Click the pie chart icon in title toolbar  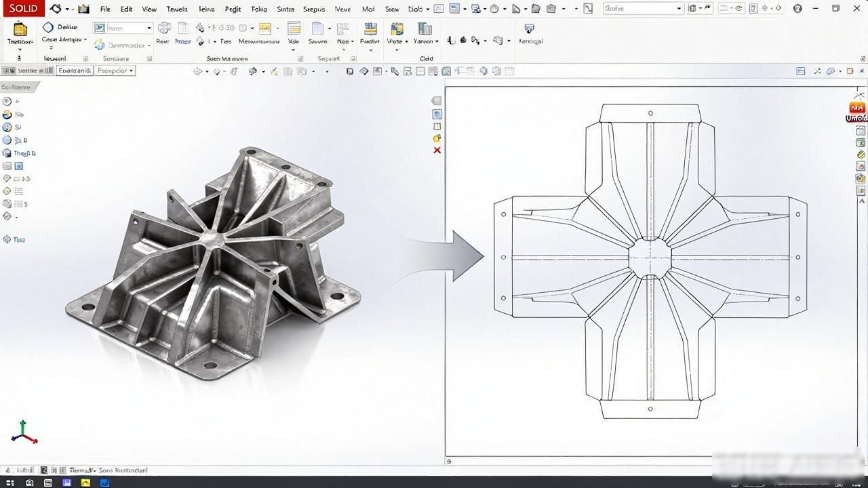tap(494, 9)
